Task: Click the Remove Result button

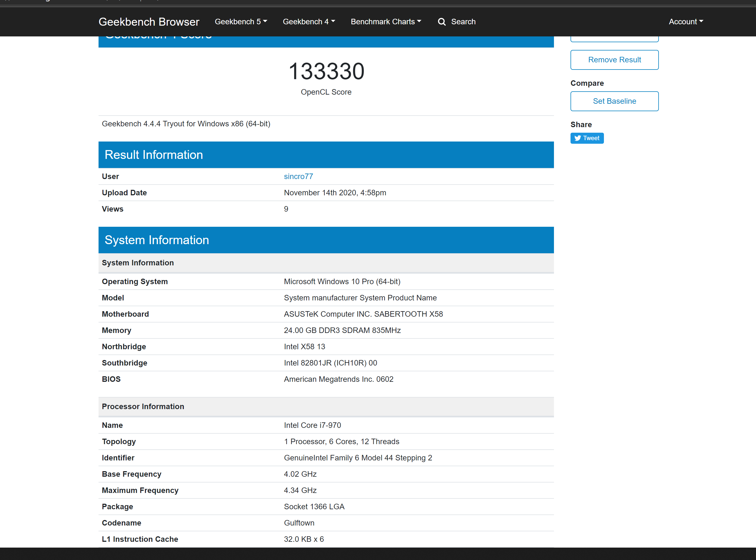Action: point(614,60)
